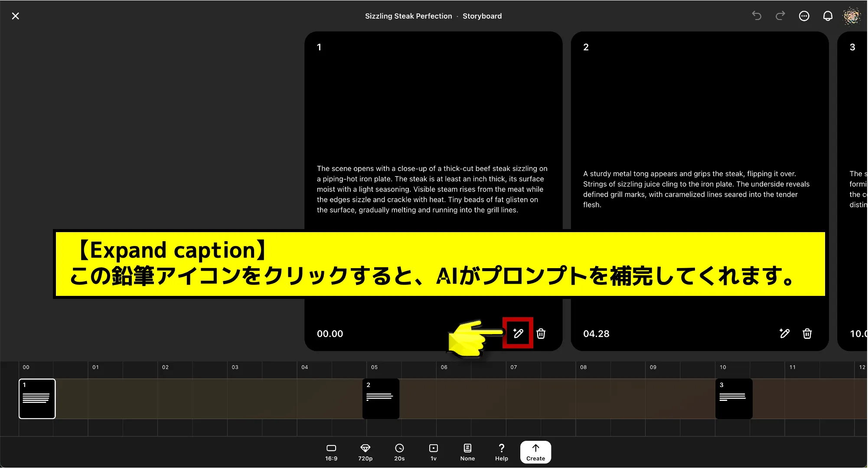
Task: Click the Sizzling Steak Perfection title
Action: pos(408,16)
